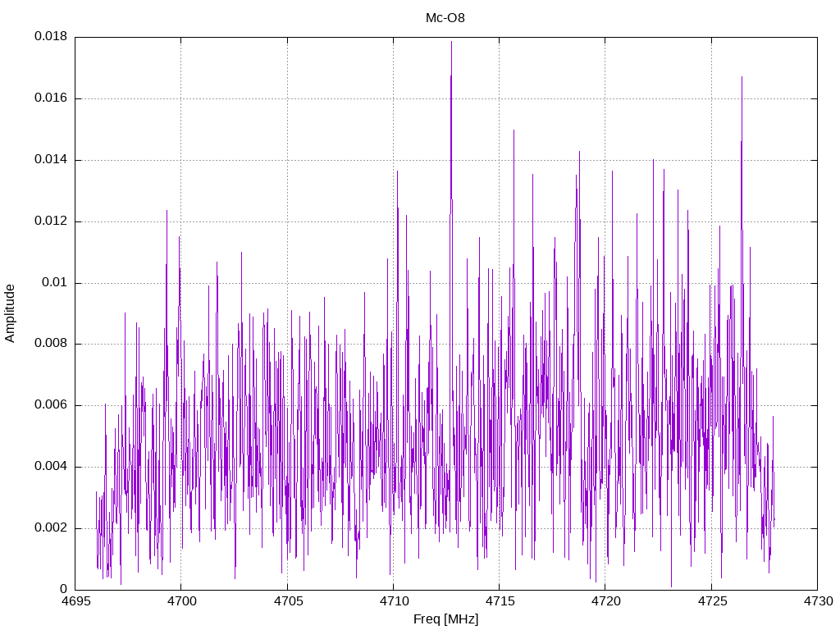Click the 0.016 y-axis tick label
This screenshot has width=840, height=630.
tap(51, 98)
